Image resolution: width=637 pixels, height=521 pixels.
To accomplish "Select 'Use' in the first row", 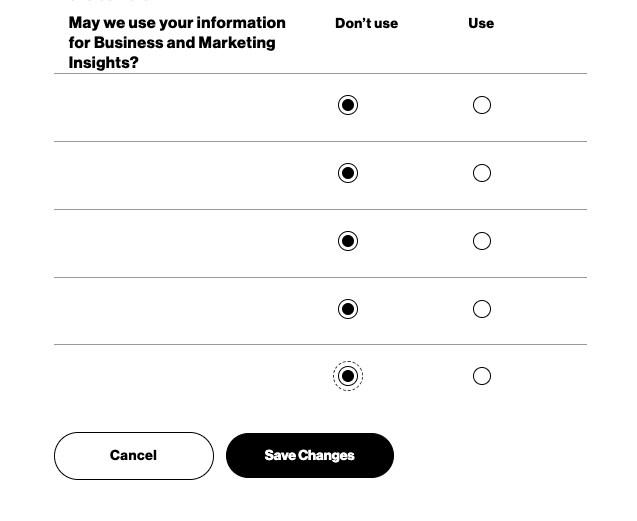I will pos(482,105).
